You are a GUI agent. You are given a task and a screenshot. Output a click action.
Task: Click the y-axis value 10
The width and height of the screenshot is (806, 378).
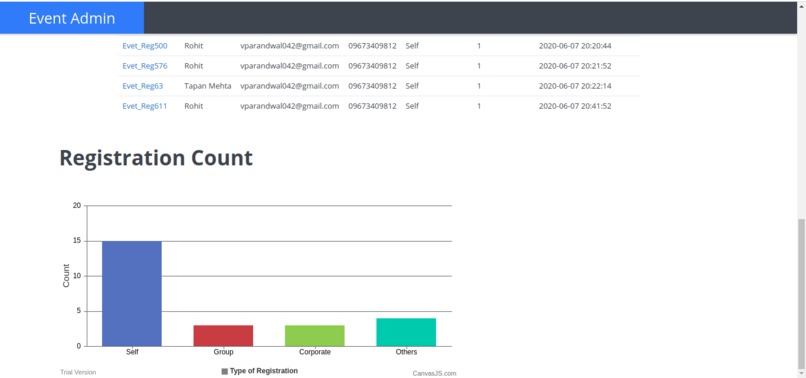pyautogui.click(x=77, y=276)
